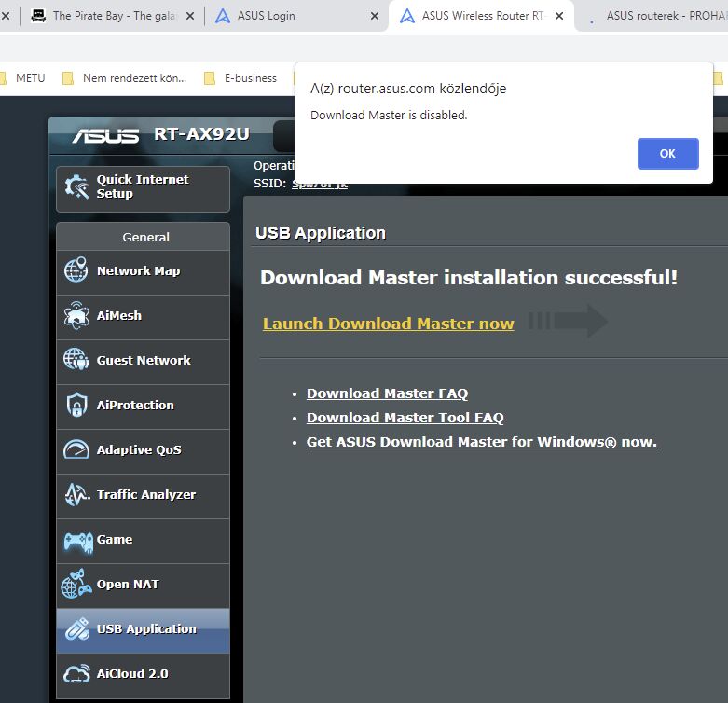Screen dimensions: 728x703
Task: Switch to The Pirate Bay browser tab
Action: pyautogui.click(x=111, y=16)
